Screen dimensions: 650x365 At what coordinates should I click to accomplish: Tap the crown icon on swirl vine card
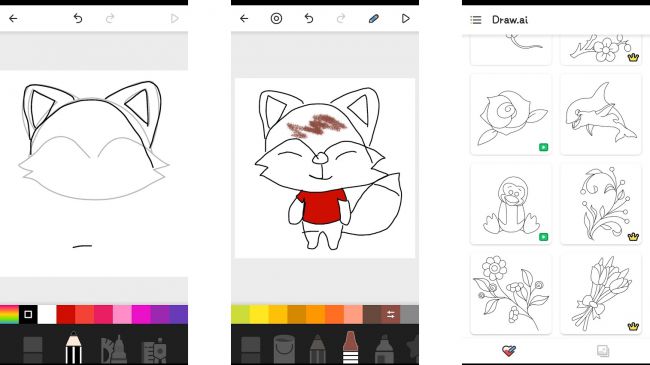pyautogui.click(x=633, y=237)
